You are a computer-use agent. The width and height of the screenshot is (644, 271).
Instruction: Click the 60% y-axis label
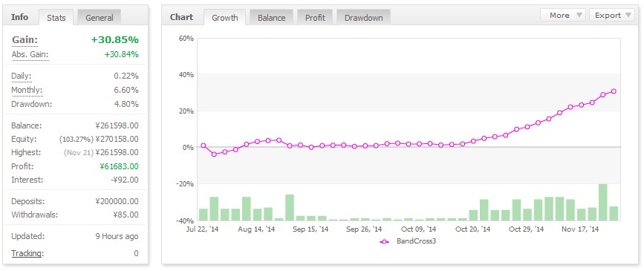[186, 38]
